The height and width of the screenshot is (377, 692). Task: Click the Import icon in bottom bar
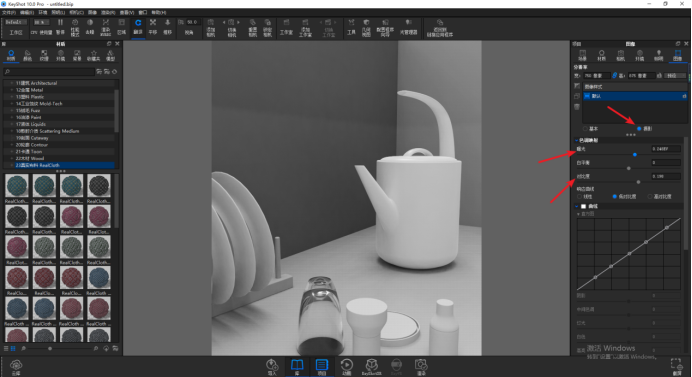click(x=272, y=365)
